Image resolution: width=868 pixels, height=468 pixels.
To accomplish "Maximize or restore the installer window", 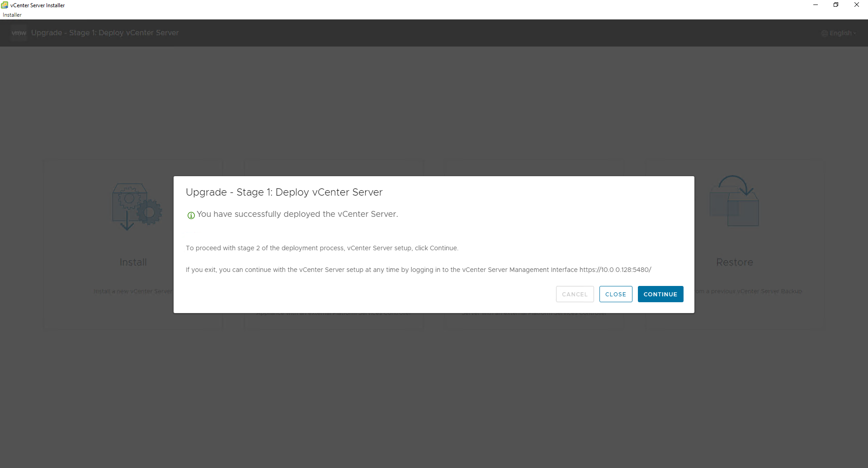I will pyautogui.click(x=836, y=5).
